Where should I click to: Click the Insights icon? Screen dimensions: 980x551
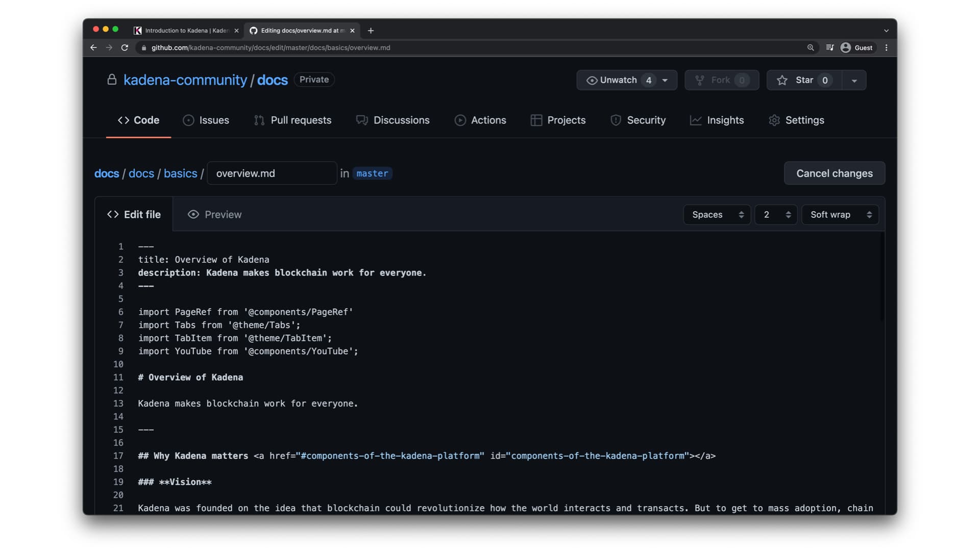click(x=696, y=120)
